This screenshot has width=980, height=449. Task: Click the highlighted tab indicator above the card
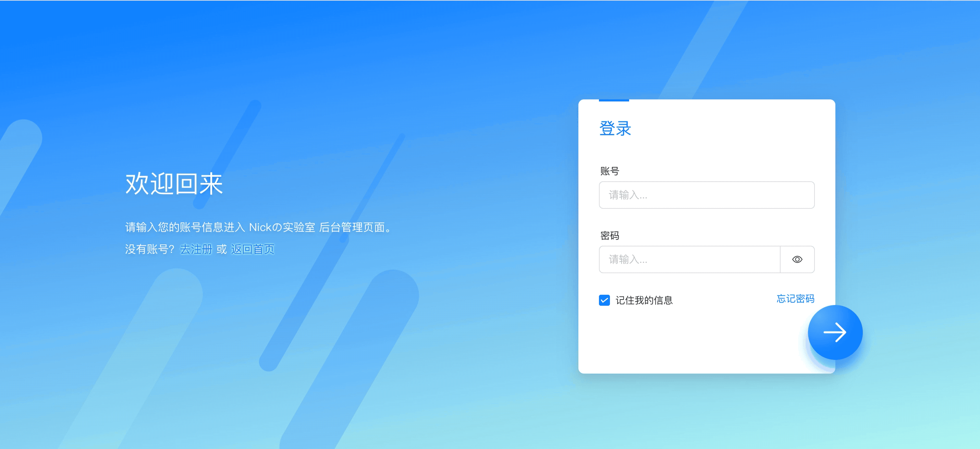click(614, 100)
